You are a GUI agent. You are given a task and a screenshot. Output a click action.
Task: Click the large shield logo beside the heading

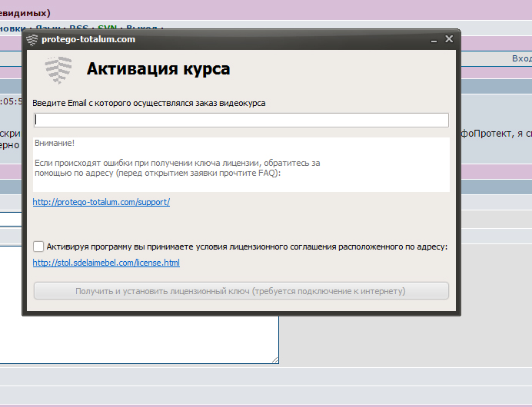[59, 70]
